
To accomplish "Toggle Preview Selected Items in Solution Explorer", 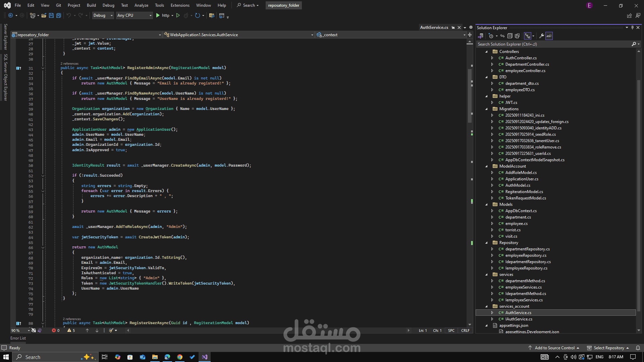I will pyautogui.click(x=549, y=36).
